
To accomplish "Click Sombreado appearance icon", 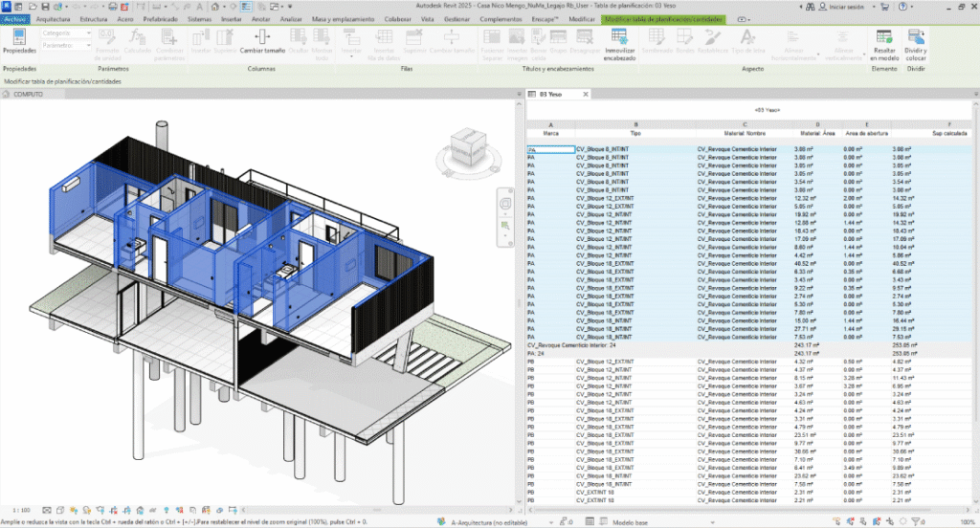I will point(656,40).
